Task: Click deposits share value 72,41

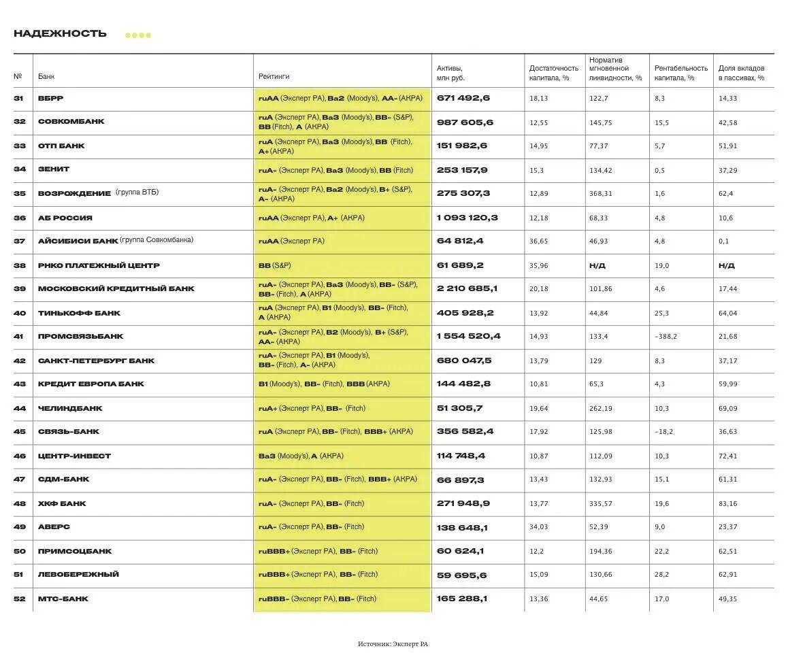Action: pos(727,456)
